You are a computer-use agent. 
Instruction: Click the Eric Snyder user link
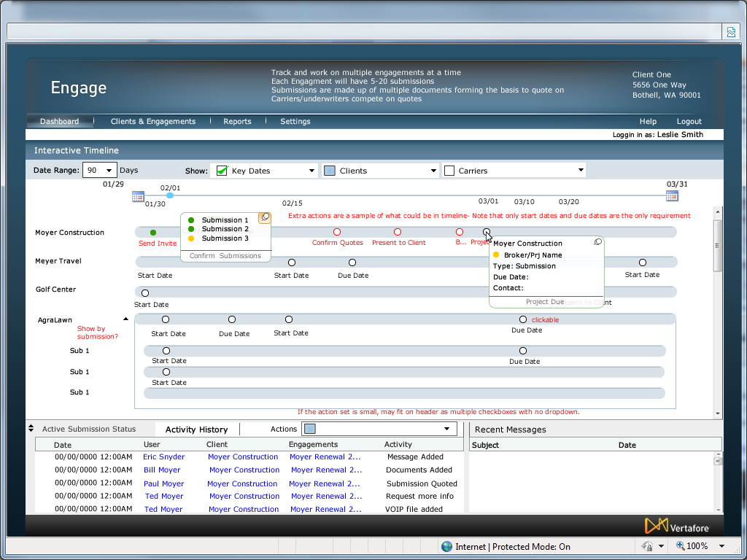coord(164,457)
